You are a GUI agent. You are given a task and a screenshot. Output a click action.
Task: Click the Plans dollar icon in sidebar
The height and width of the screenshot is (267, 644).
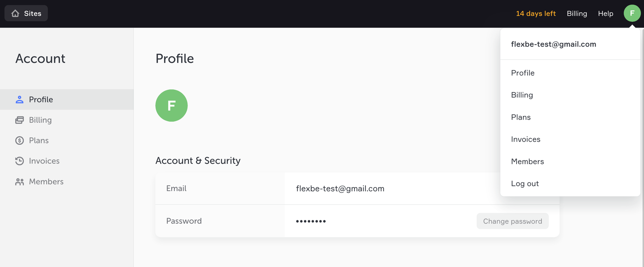tap(19, 140)
